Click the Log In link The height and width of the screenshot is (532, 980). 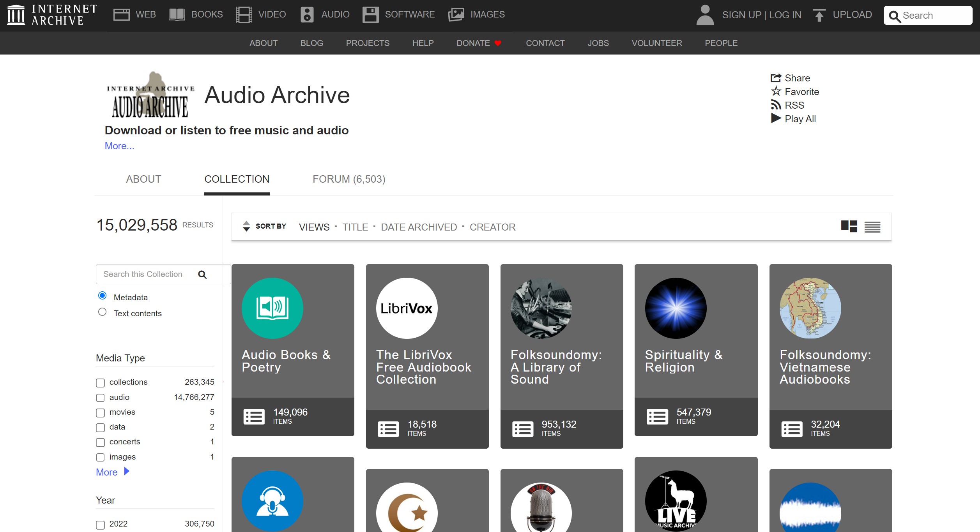(x=785, y=15)
